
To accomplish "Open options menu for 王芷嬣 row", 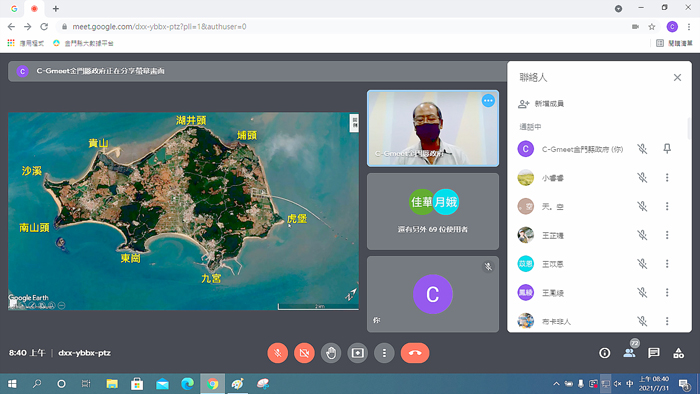I will (x=667, y=235).
